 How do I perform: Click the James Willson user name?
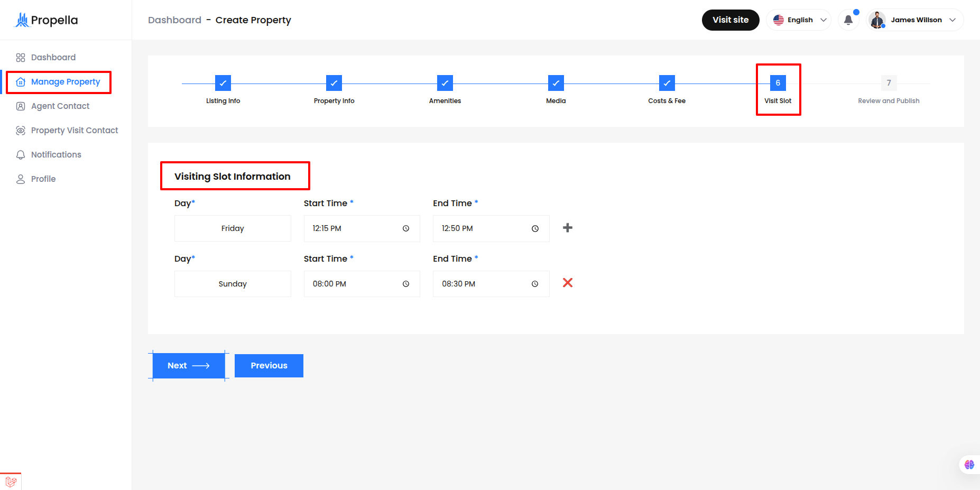[x=916, y=20]
